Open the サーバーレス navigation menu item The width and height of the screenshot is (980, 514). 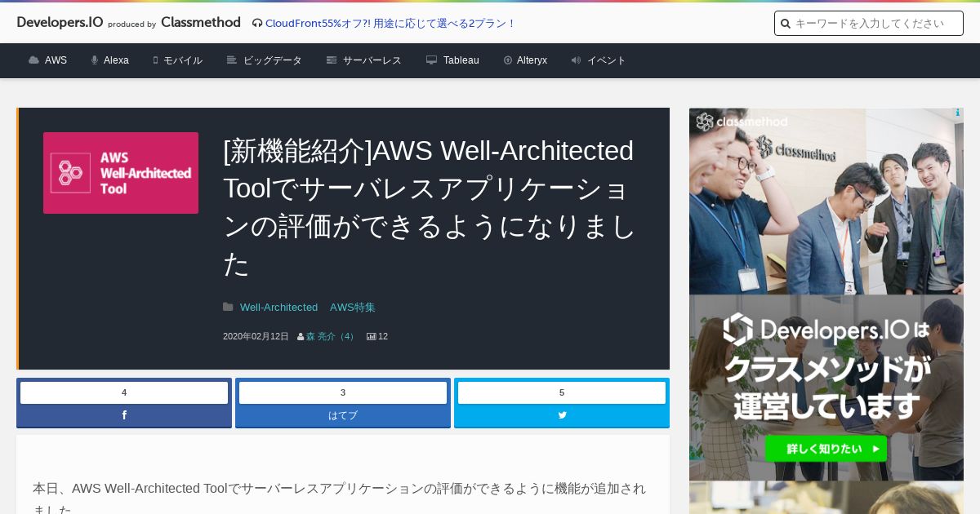coord(372,60)
